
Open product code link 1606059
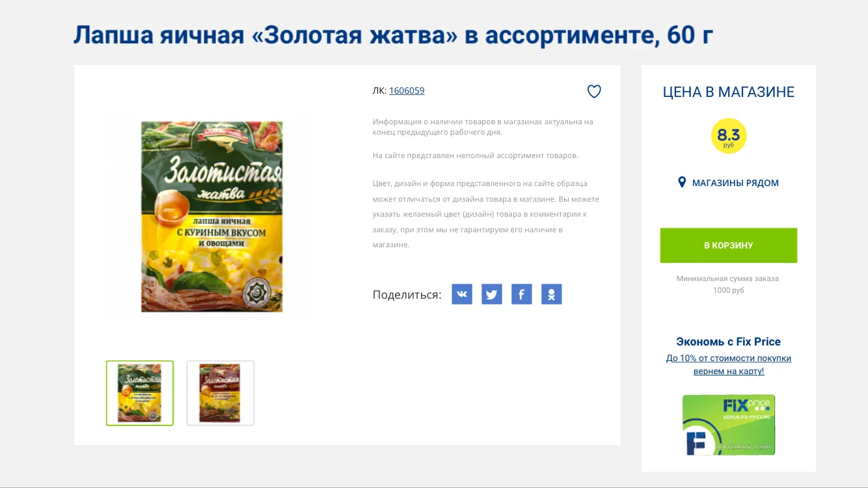(407, 90)
